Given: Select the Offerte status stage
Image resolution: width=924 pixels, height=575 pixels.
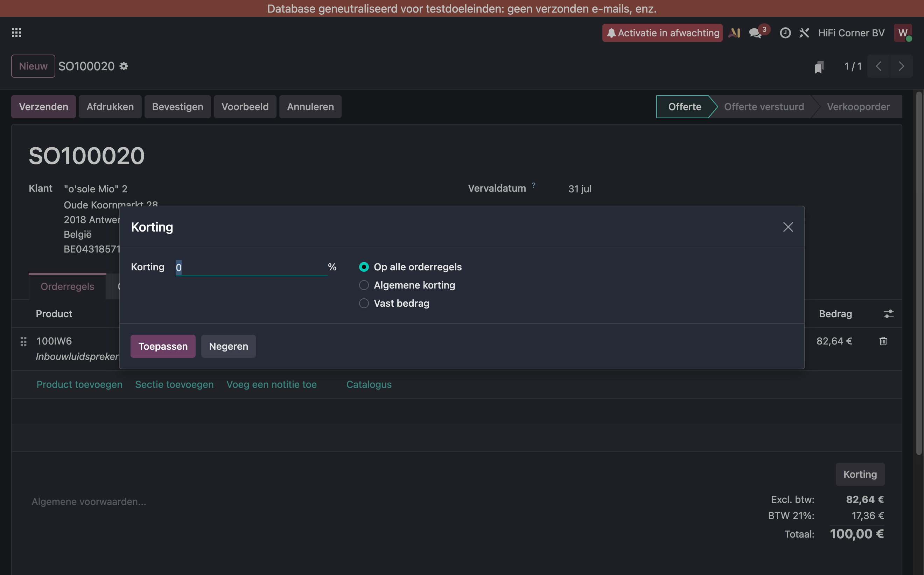Looking at the screenshot, I should 684,107.
